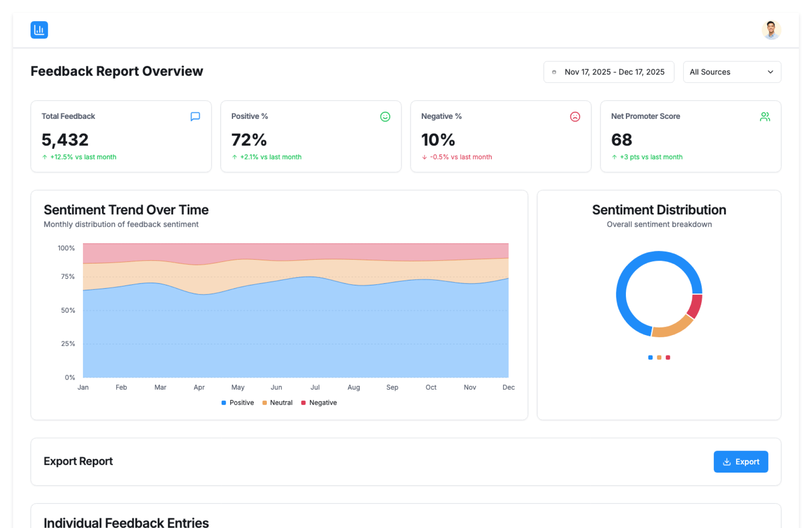Image resolution: width=812 pixels, height=528 pixels.
Task: Open the user profile avatar
Action: click(x=771, y=30)
